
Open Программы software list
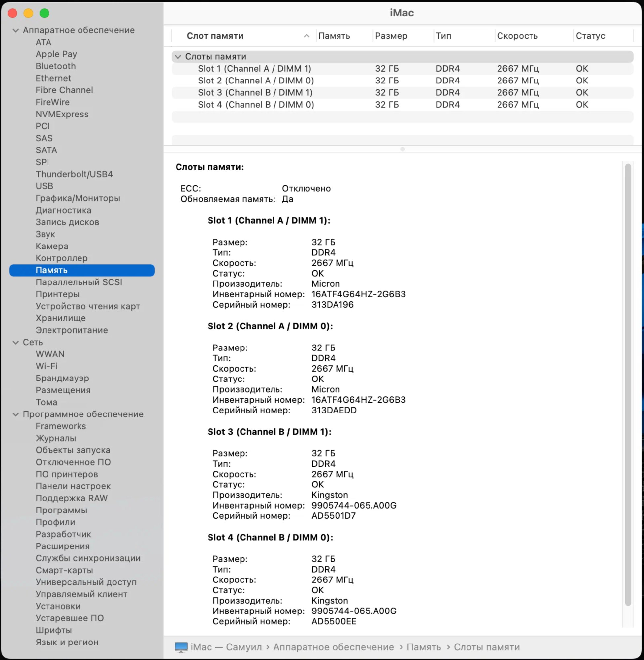[62, 510]
